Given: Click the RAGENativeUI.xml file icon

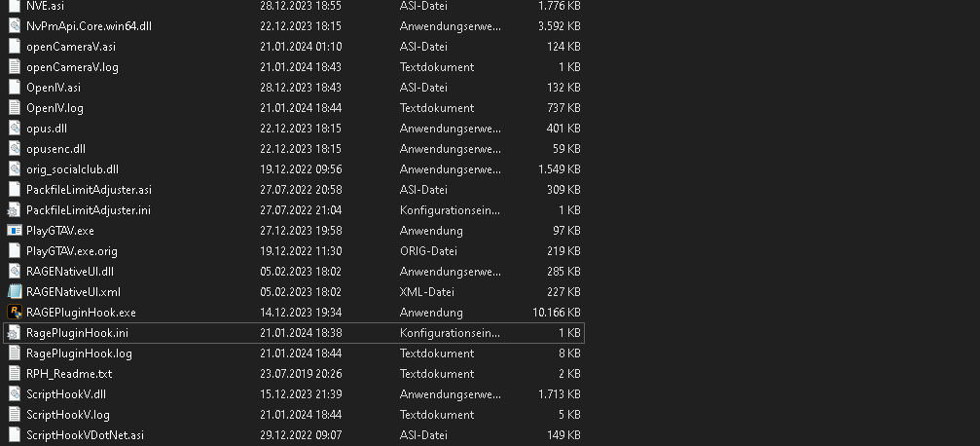Looking at the screenshot, I should 15,292.
